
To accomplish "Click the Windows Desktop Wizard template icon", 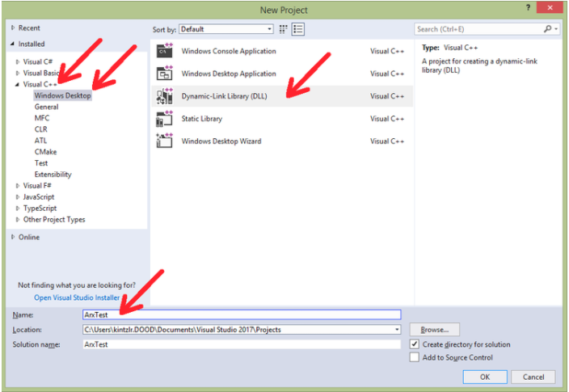I will (164, 141).
